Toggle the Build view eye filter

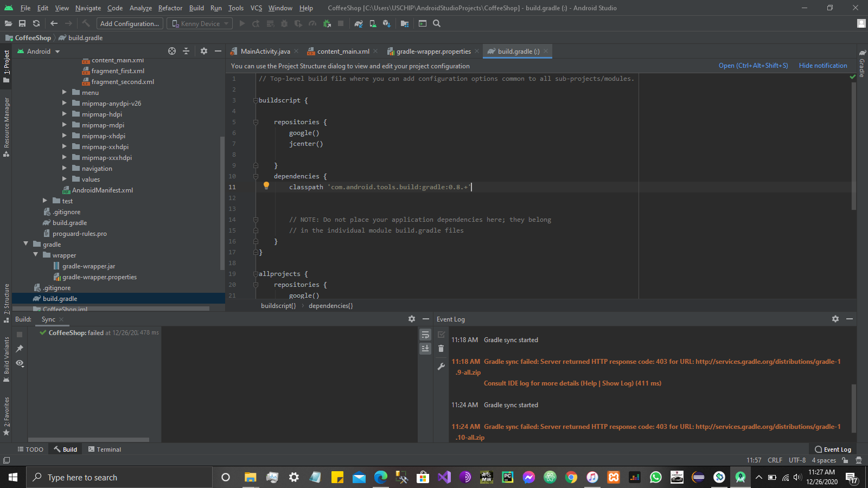click(20, 363)
